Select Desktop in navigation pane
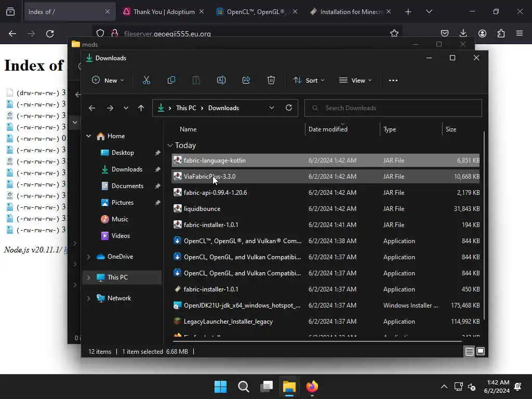532x399 pixels. click(123, 153)
